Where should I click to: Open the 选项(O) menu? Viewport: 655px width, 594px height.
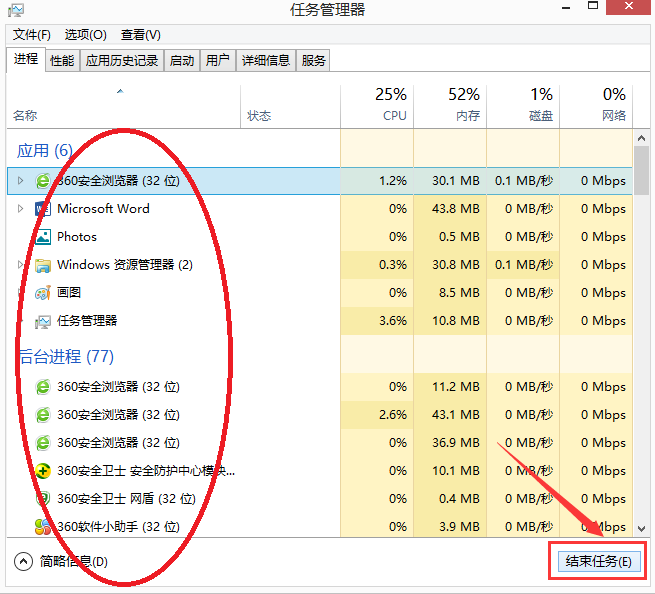pos(86,35)
